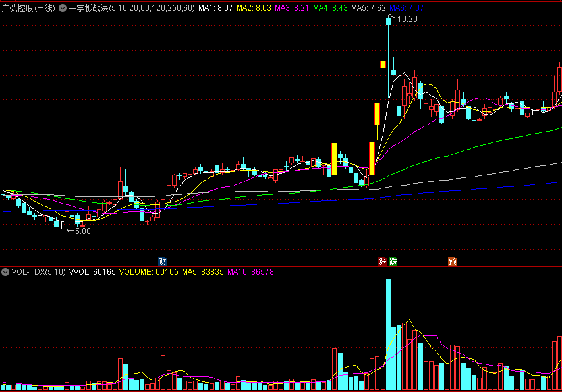Image resolution: width=562 pixels, height=392 pixels.
Task: Click the VOLUME: 60165 yellow value
Action: coord(148,272)
